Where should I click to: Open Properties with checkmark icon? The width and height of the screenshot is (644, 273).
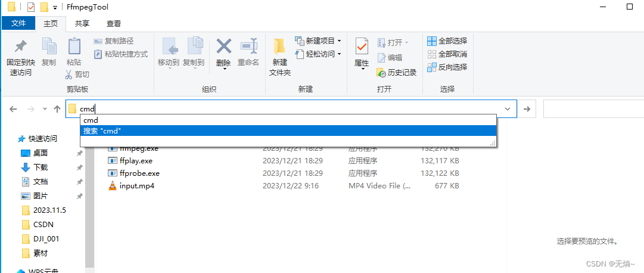coord(362,47)
